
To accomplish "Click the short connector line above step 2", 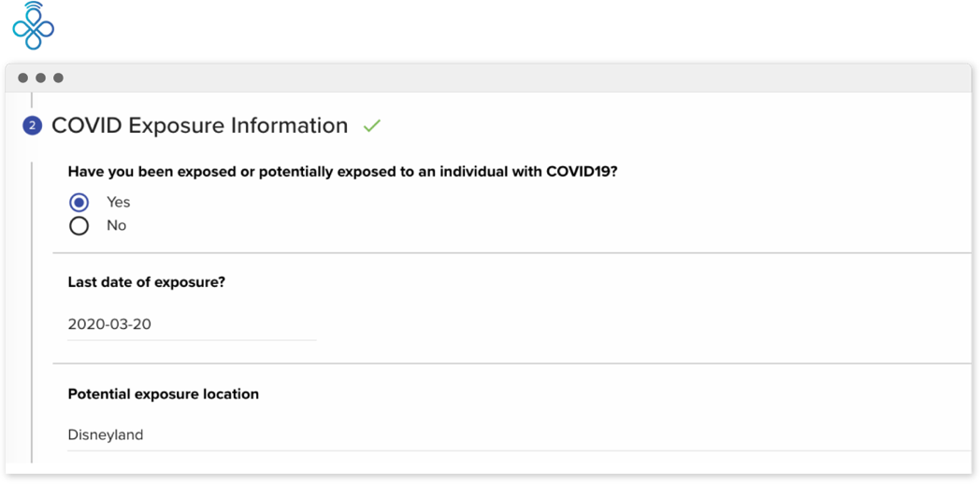I will (32, 101).
